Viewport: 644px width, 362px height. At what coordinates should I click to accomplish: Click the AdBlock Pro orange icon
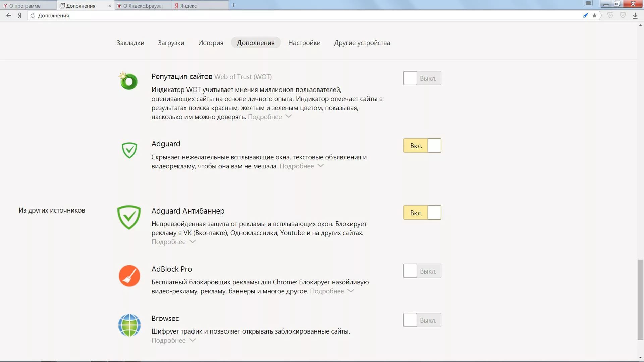point(129,276)
